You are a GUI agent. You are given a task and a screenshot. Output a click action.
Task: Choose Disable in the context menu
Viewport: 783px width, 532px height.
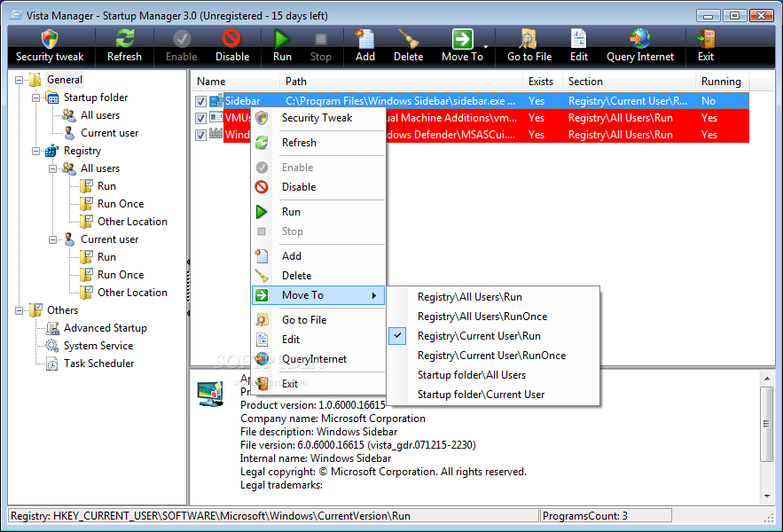click(x=318, y=187)
